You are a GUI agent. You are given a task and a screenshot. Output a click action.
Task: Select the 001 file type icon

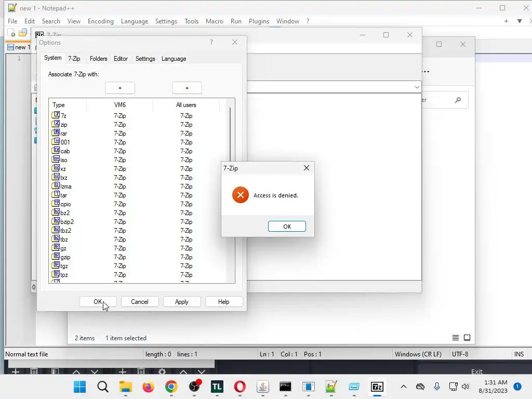tap(56, 141)
